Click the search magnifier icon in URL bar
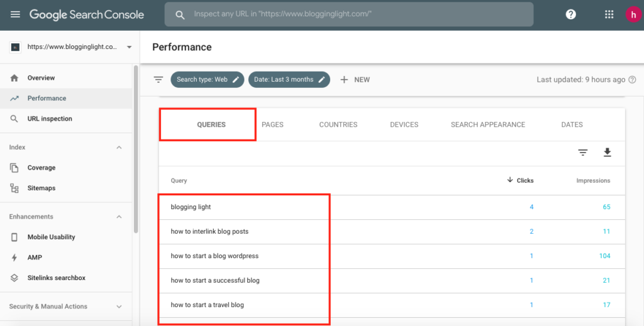Viewport: 644px width, 326px height. 180,15
